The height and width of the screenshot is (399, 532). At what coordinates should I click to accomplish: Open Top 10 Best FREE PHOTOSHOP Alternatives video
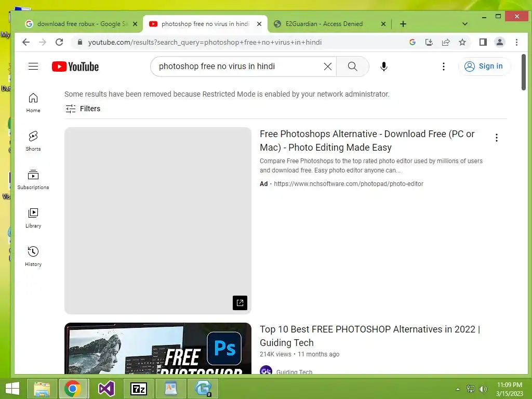[x=370, y=336]
